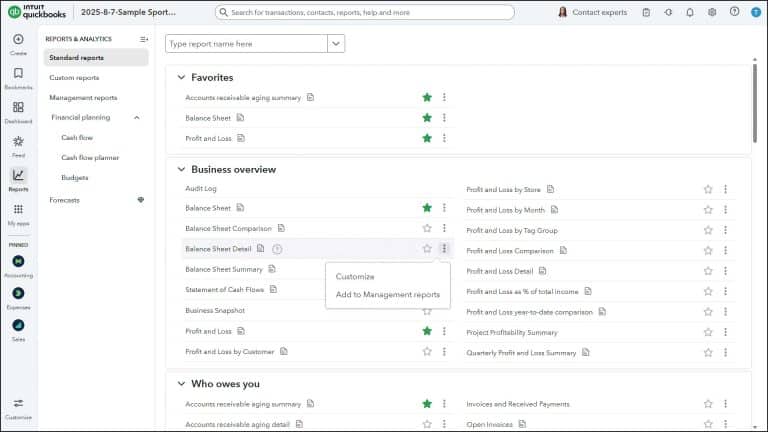
Task: Open the Create menu in the left rail
Action: click(18, 39)
